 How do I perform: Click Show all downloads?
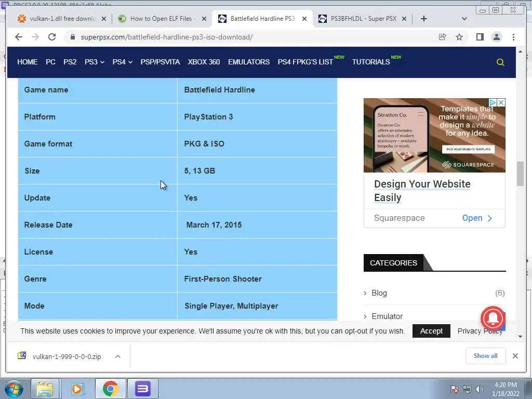[486, 355]
